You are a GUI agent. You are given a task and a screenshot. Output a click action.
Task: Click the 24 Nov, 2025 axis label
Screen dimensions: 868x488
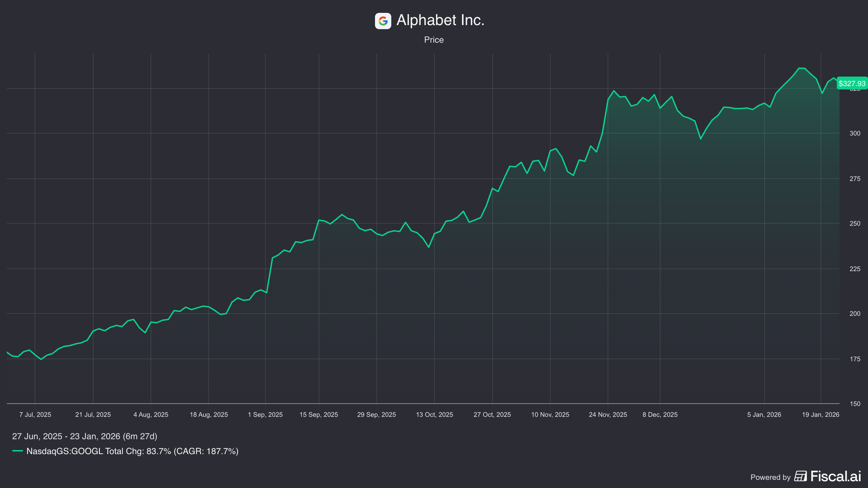608,414
